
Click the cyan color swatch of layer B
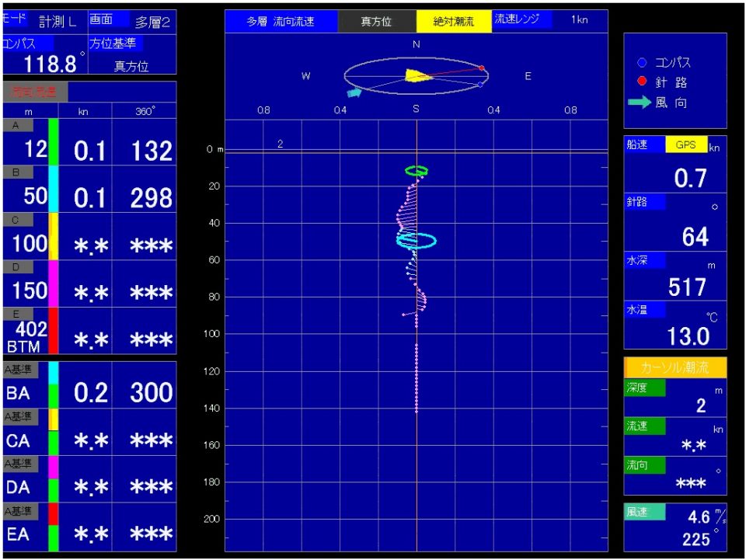(x=54, y=189)
